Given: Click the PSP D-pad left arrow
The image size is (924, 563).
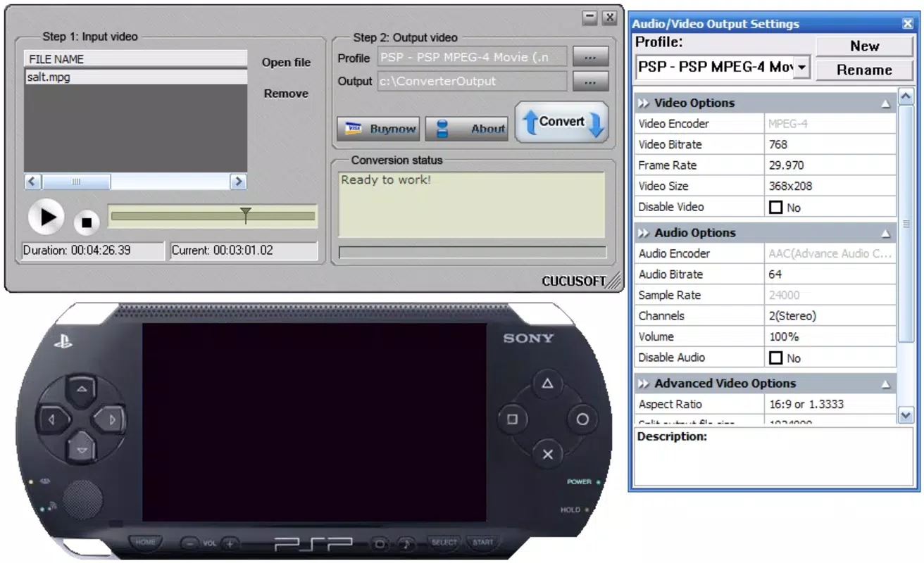Looking at the screenshot, I should point(51,420).
